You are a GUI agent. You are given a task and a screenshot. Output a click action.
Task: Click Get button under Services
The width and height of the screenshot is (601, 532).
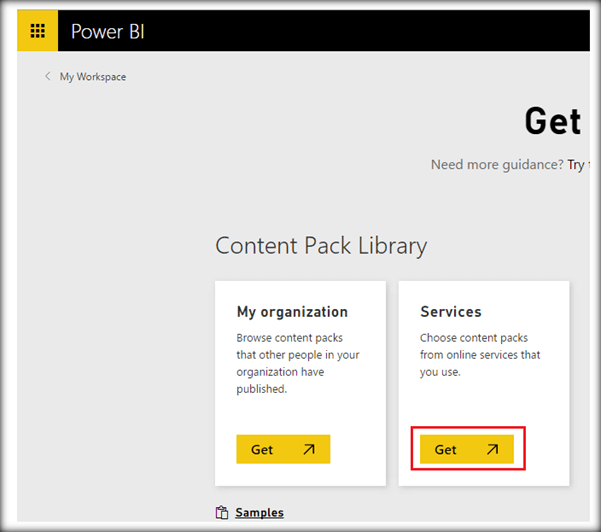[466, 449]
